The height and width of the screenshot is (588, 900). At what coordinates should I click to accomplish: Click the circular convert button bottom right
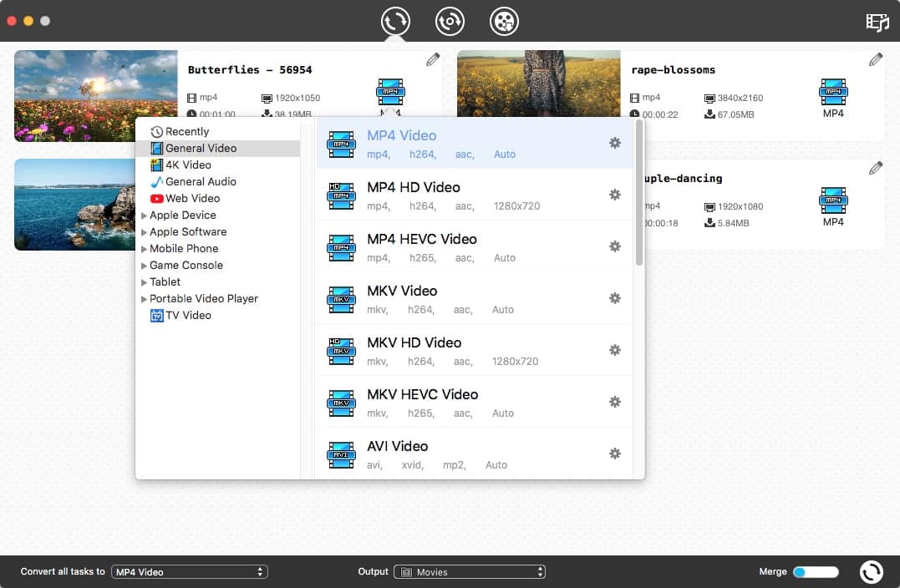871,571
